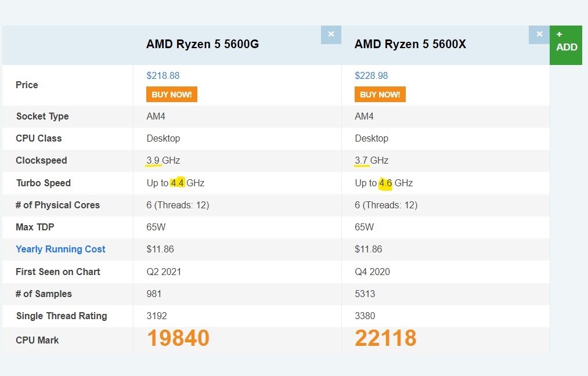Click the First Seen on Chart label
This screenshot has width=588, height=376.
click(58, 272)
